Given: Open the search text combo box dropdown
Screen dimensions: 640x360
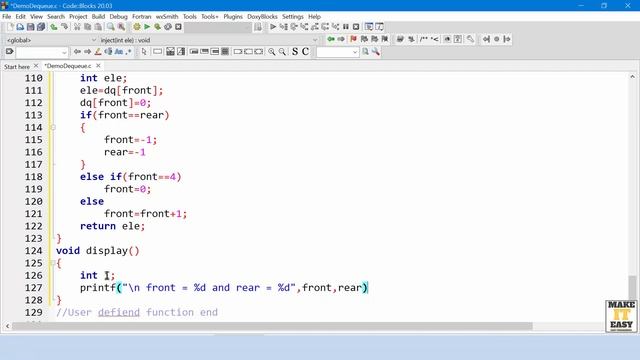Looking at the screenshot, I should (64, 52).
